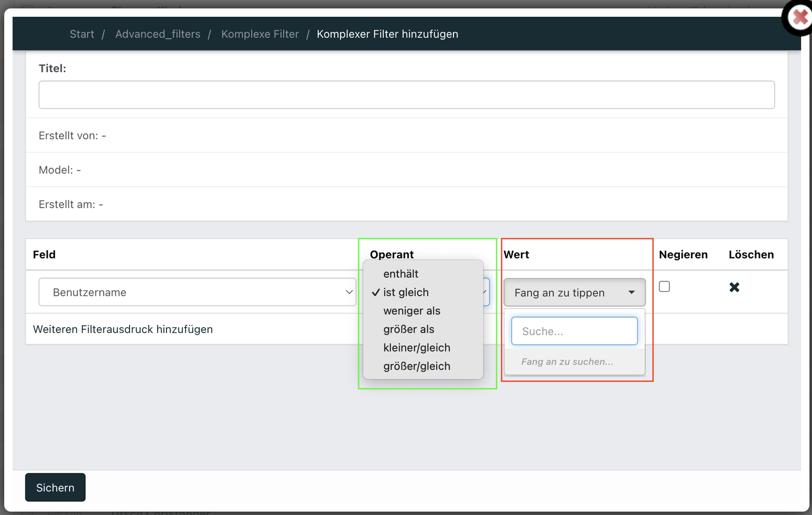812x515 pixels.
Task: Pick "kleiner/gleich" from the operator list
Action: [x=416, y=347]
